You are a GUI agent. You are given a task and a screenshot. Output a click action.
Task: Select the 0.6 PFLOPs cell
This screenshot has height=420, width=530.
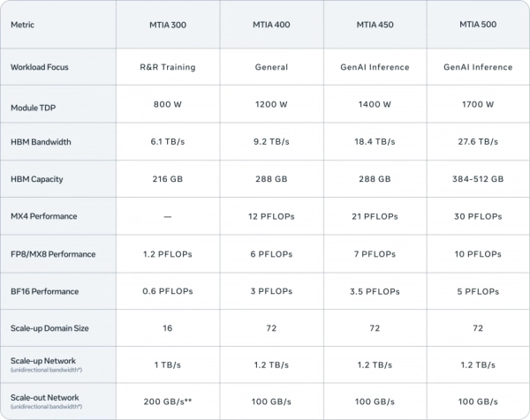point(167,291)
